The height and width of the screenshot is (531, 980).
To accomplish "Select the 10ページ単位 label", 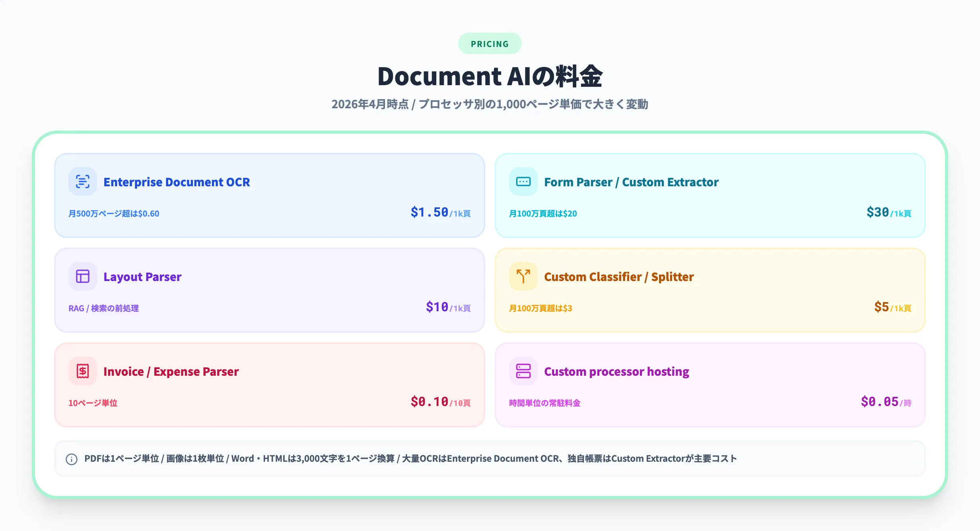I will tap(93, 403).
